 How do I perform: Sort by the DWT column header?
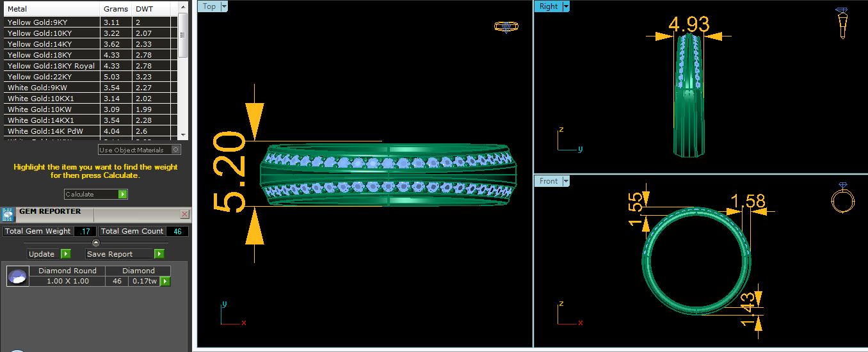point(152,9)
